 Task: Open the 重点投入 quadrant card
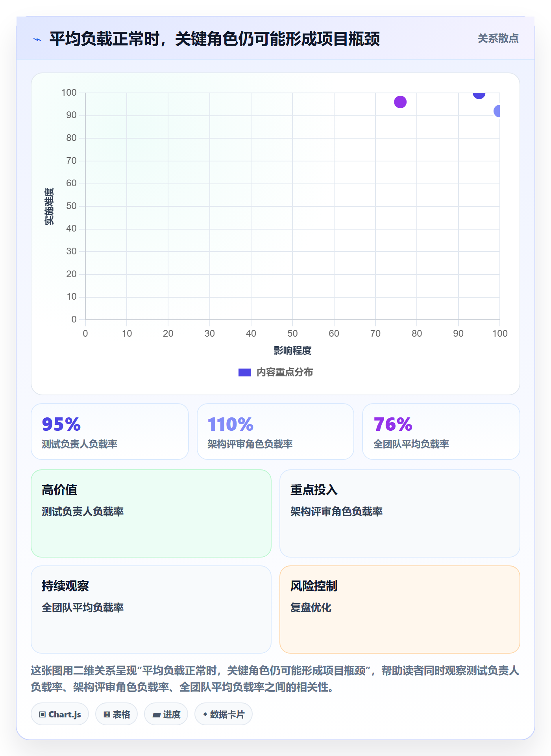400,513
